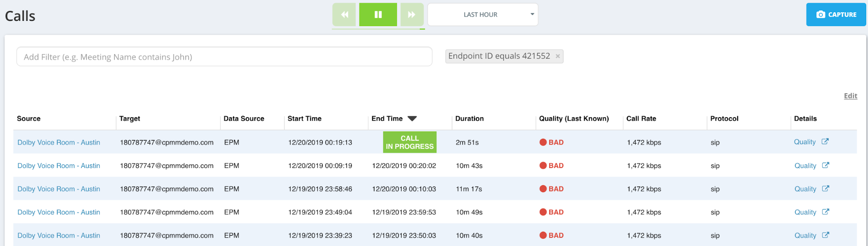Click the CALL IN PROGRESS status badge

coord(409,142)
